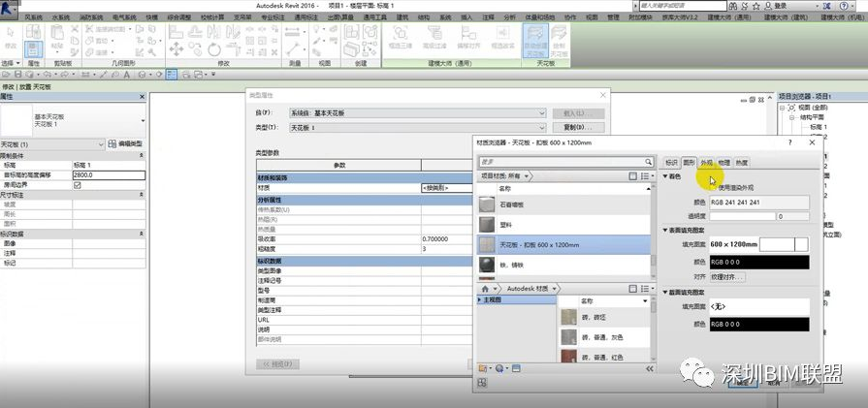Viewport: 868px width, 408px height.
Task: Toggle the use render appearance checkbox
Action: (x=714, y=188)
